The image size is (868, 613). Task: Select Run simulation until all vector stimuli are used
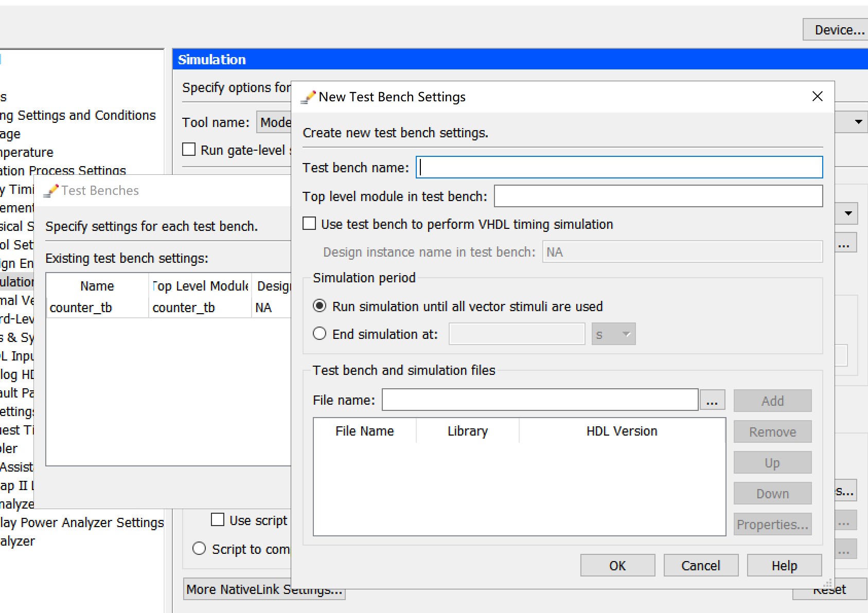320,306
